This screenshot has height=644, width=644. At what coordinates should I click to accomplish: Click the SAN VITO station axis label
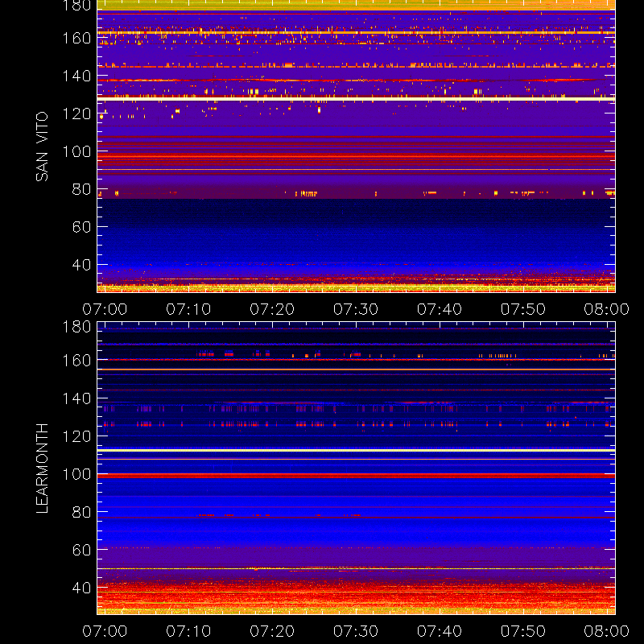coord(42,147)
